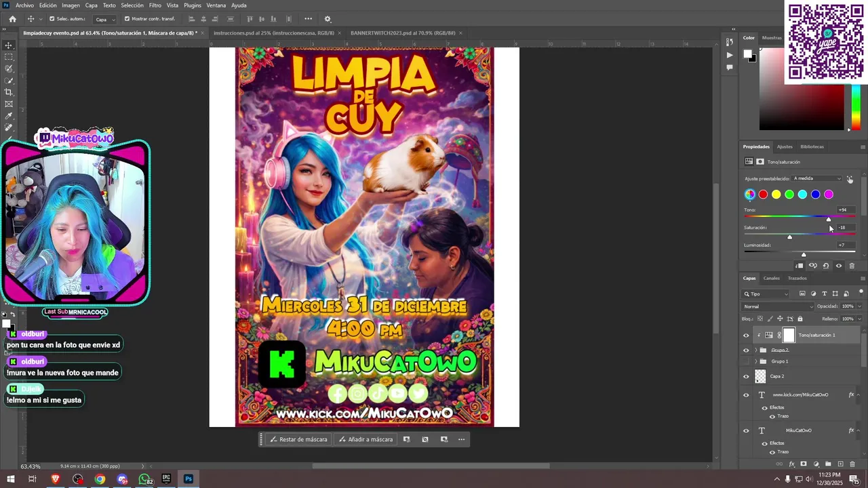Viewport: 868px width, 488px height.
Task: Open the options bar settings gear
Action: pyautogui.click(x=328, y=19)
